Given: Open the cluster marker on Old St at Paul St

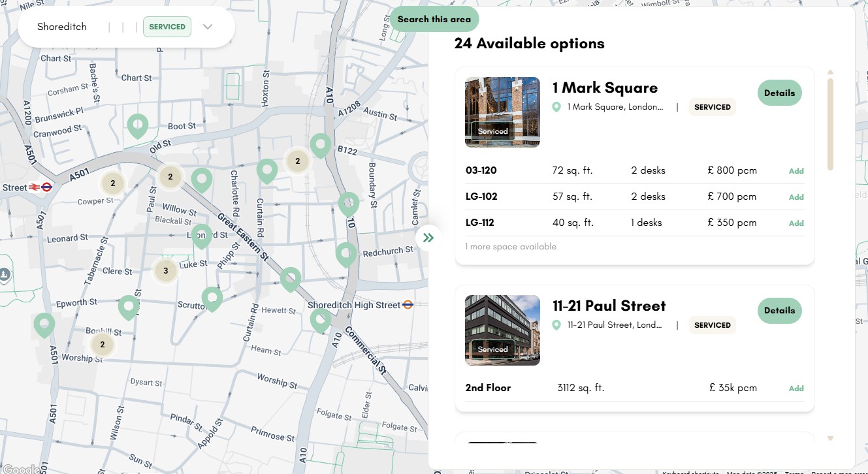Looking at the screenshot, I should [x=170, y=176].
